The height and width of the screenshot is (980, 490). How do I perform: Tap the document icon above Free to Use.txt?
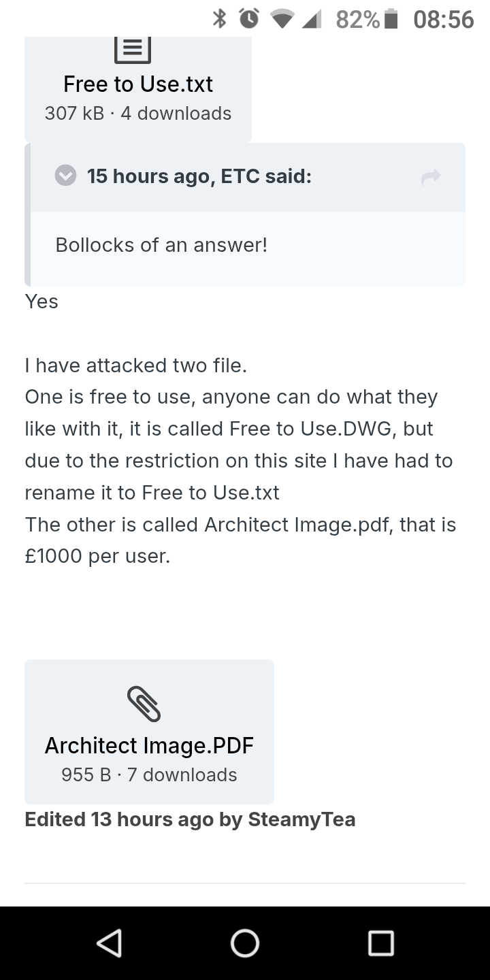point(133,50)
